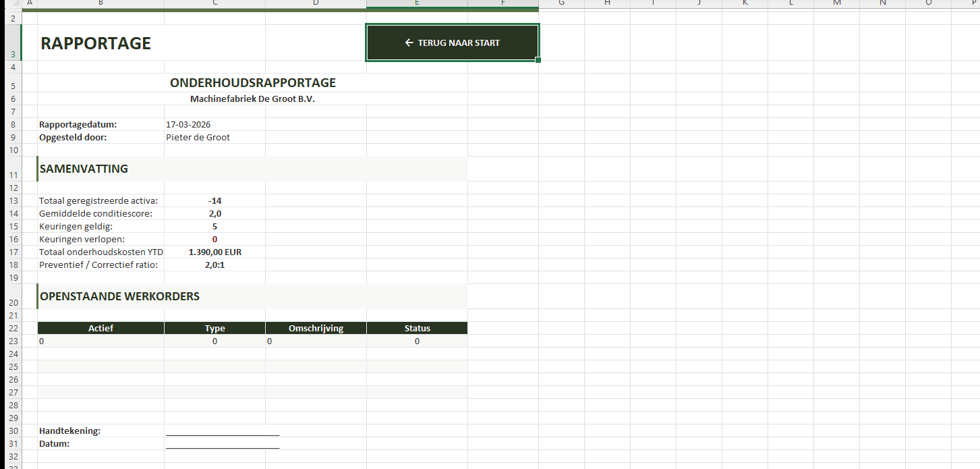Viewport: 980px width, 469px height.
Task: Select the column G header
Action: pyautogui.click(x=561, y=3)
